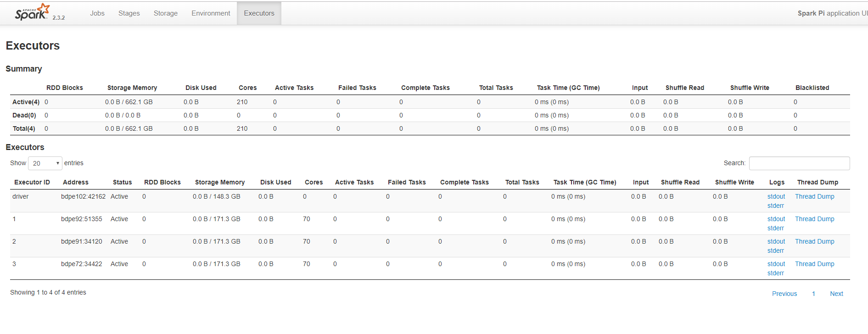
Task: Click the Apache Spark logo
Action: (32, 12)
